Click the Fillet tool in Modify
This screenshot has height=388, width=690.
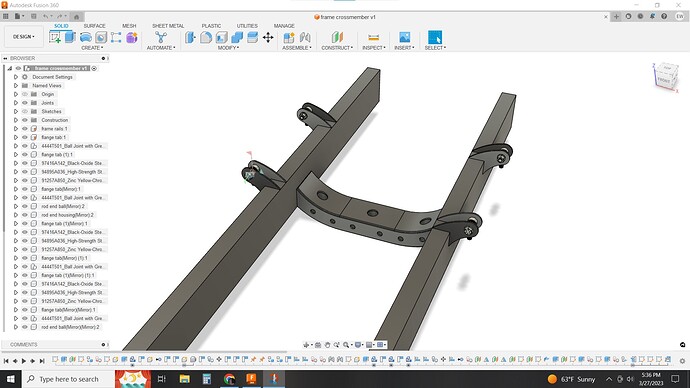click(206, 37)
